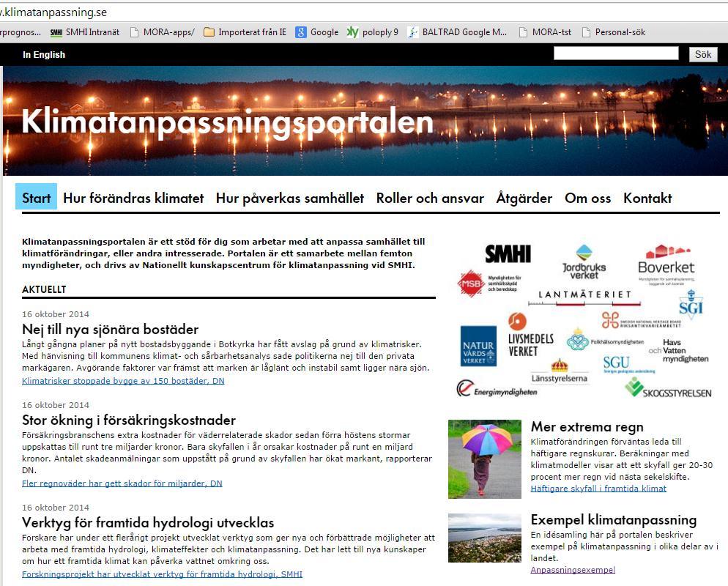Image resolution: width=728 pixels, height=586 pixels.
Task: Click the Klimatanpassningsportalen banner title
Action: [x=228, y=122]
